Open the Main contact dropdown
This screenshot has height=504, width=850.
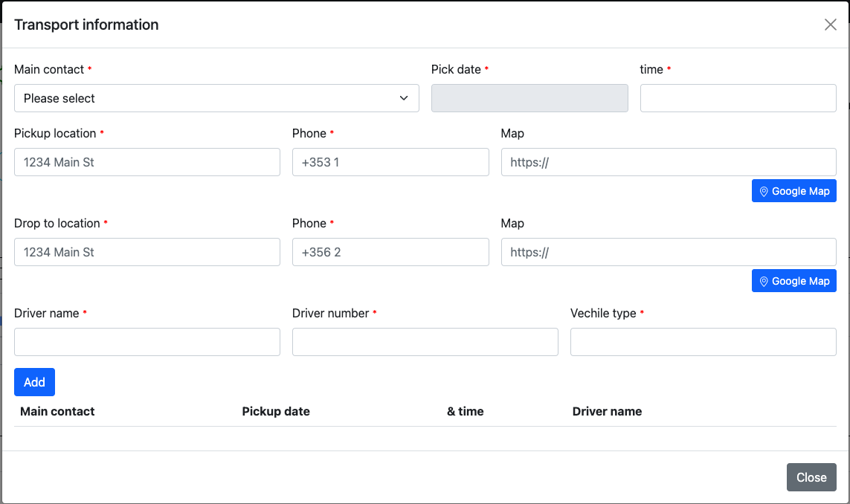[x=216, y=98]
